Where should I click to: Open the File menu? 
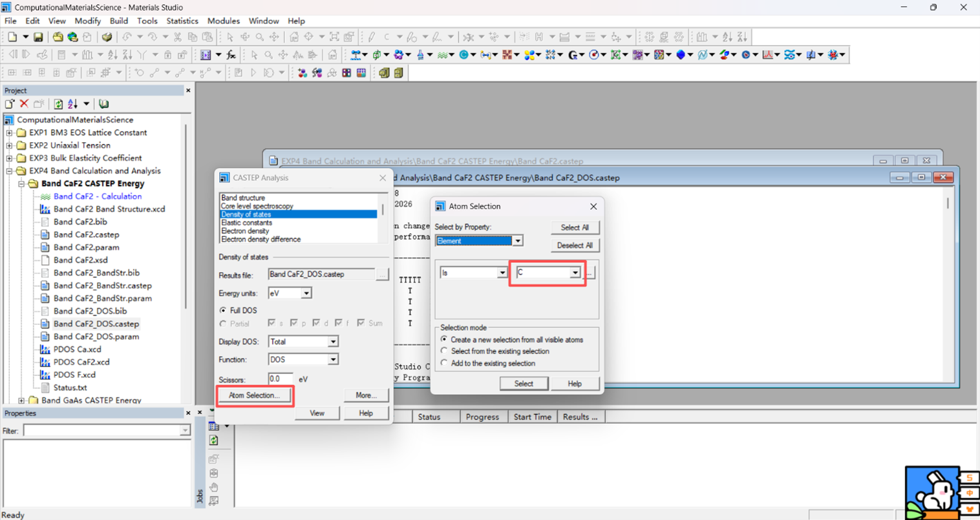click(x=10, y=21)
